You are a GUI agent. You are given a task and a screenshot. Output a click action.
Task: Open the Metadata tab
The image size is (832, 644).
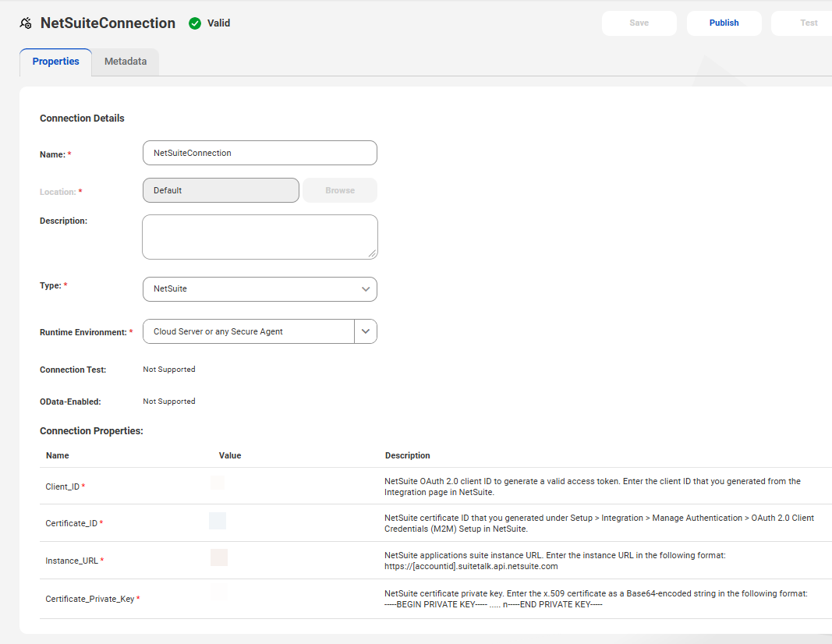tap(126, 62)
